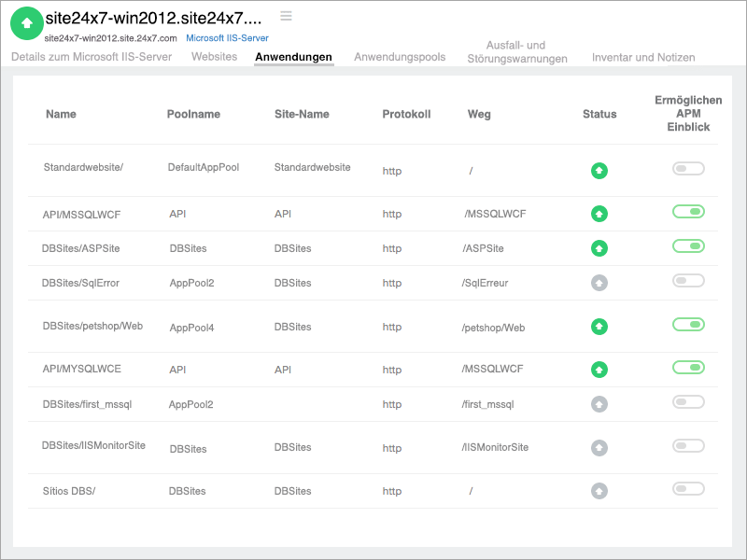Click gray status icon for DBSites/IISMonitorSite row

pyautogui.click(x=599, y=447)
